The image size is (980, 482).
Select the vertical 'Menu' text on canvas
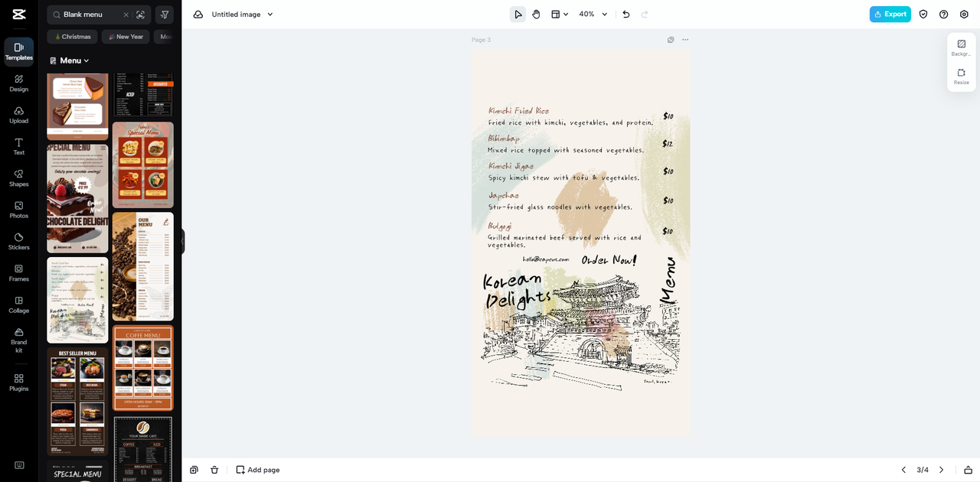(x=668, y=280)
